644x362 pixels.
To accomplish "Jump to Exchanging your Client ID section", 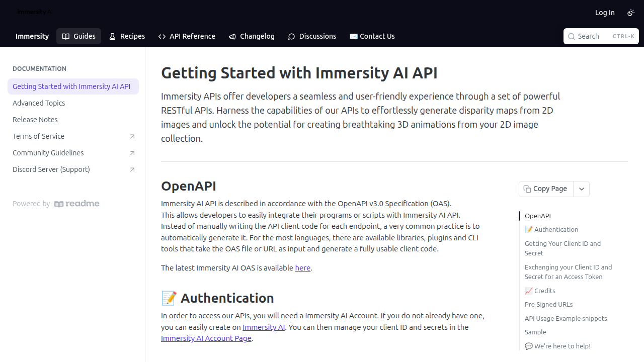I will [x=569, y=272].
